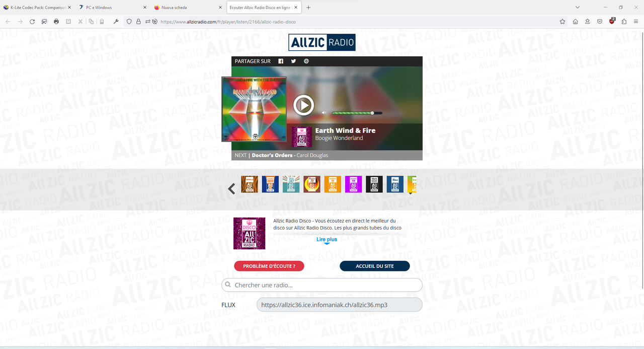
Task: Select the orange Années 80 radio thumbnail
Action: pyautogui.click(x=333, y=184)
